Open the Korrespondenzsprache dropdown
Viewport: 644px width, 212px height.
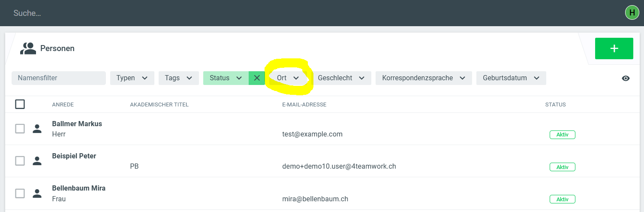[x=423, y=78]
